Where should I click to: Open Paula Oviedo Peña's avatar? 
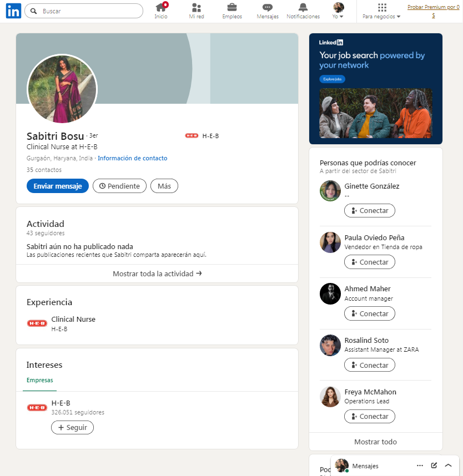click(330, 242)
